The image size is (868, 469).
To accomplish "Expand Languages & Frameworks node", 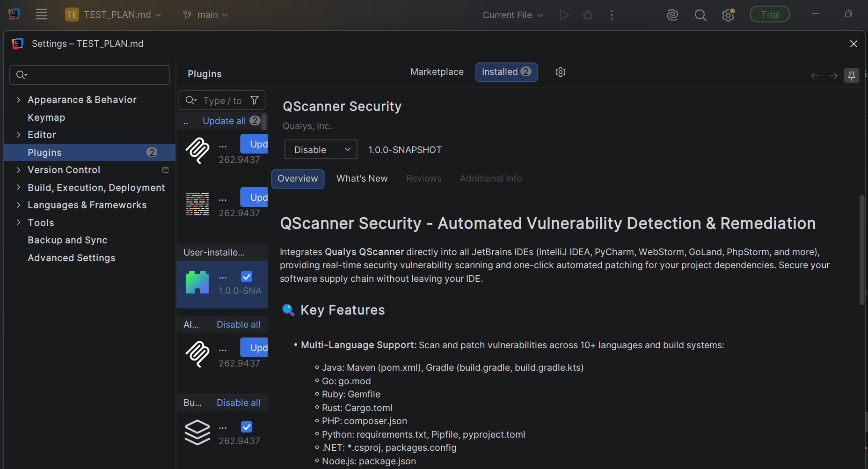I will [18, 205].
